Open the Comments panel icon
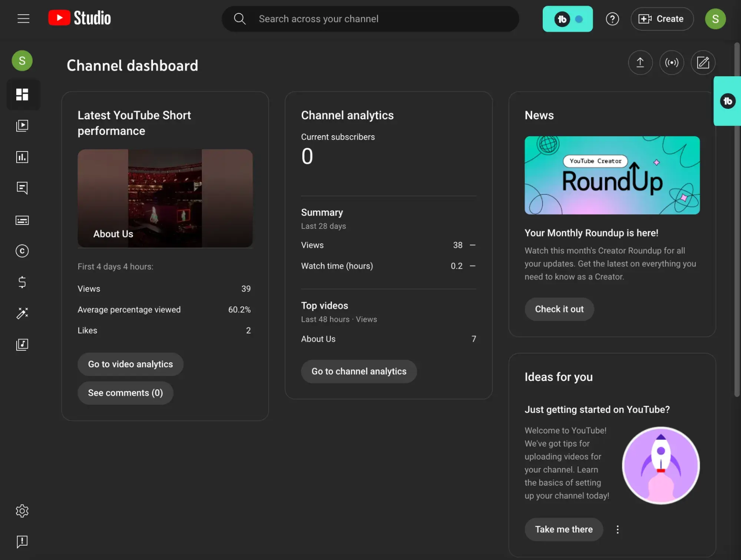Screen dimensions: 741x560 pyautogui.click(x=22, y=188)
